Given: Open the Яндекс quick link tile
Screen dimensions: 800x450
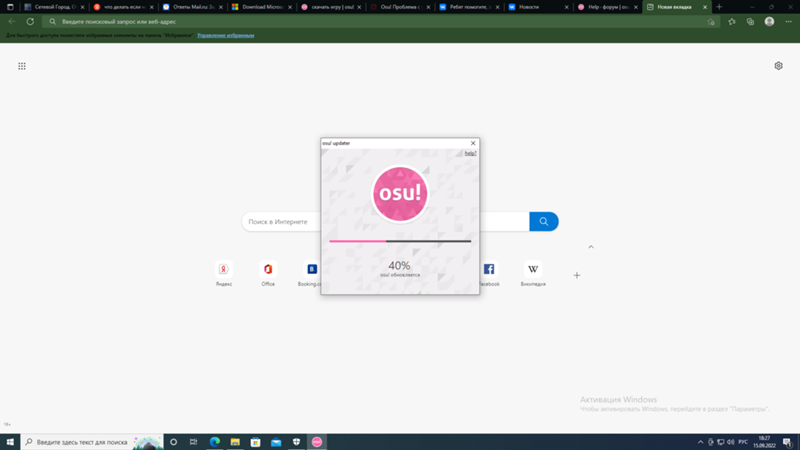Looking at the screenshot, I should [x=223, y=273].
